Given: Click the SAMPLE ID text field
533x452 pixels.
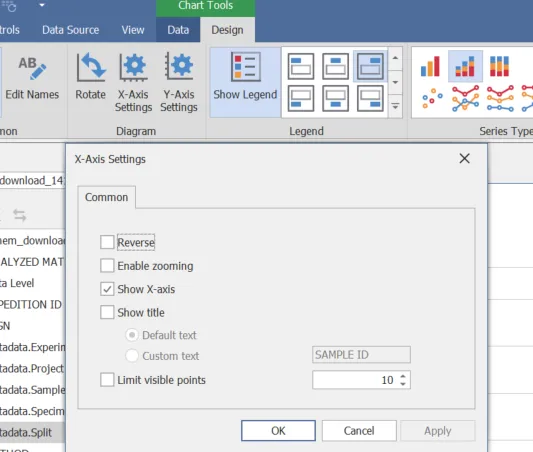Looking at the screenshot, I should point(361,355).
